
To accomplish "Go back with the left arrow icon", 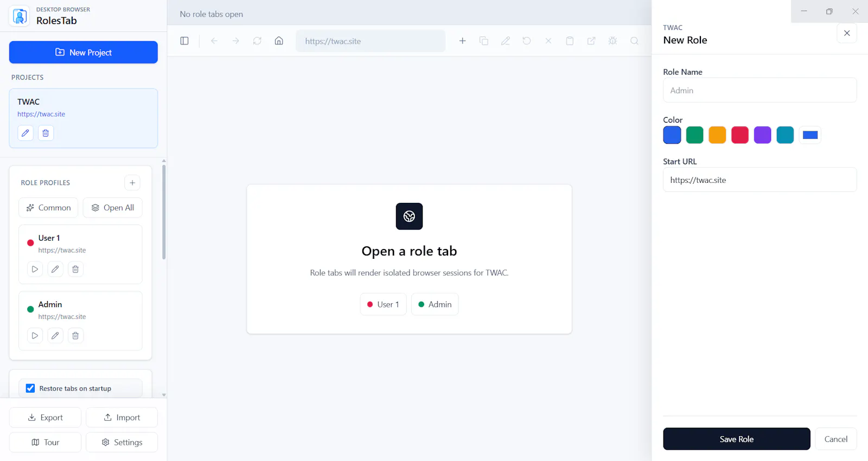I will [x=214, y=41].
